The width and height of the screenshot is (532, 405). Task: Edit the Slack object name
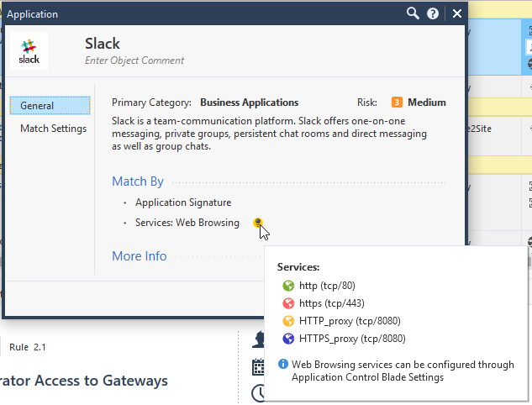103,44
